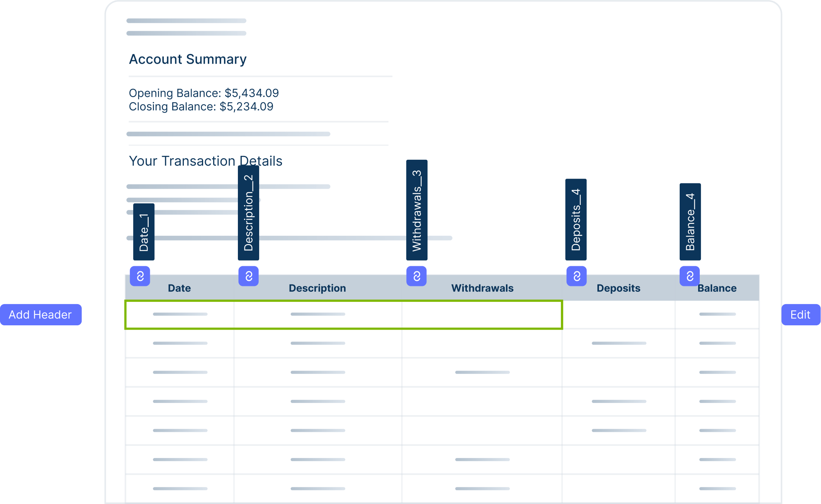This screenshot has height=504, width=821.
Task: Click the link icon above Description column
Action: (248, 276)
